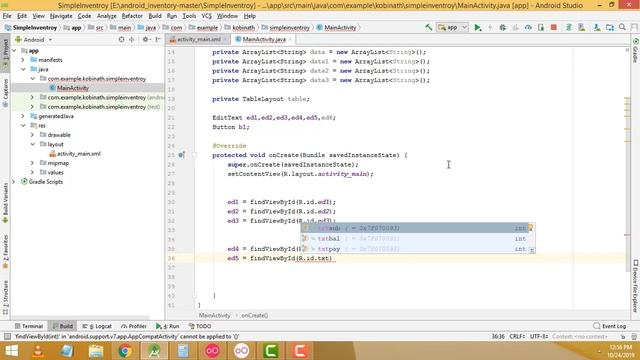The image size is (640, 360).
Task: Expand the drawable folder
Action: click(x=32, y=135)
